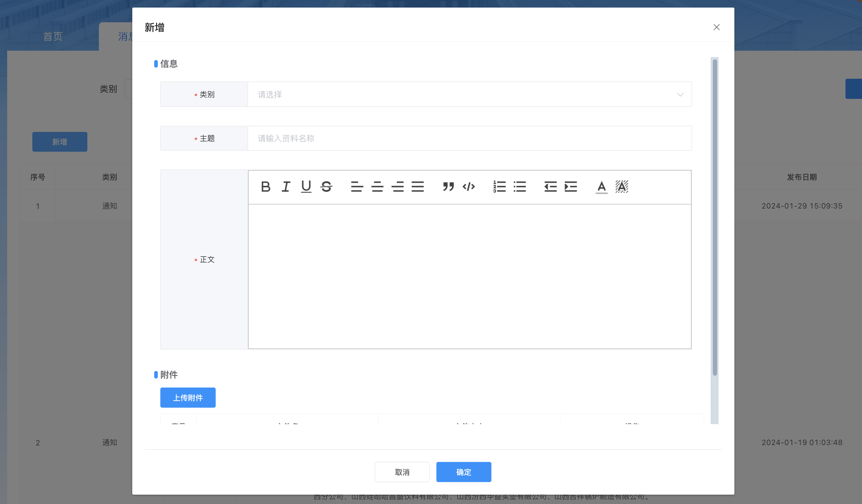Select date 2024-01-29 15:09:35
The image size is (862, 504).
click(802, 206)
